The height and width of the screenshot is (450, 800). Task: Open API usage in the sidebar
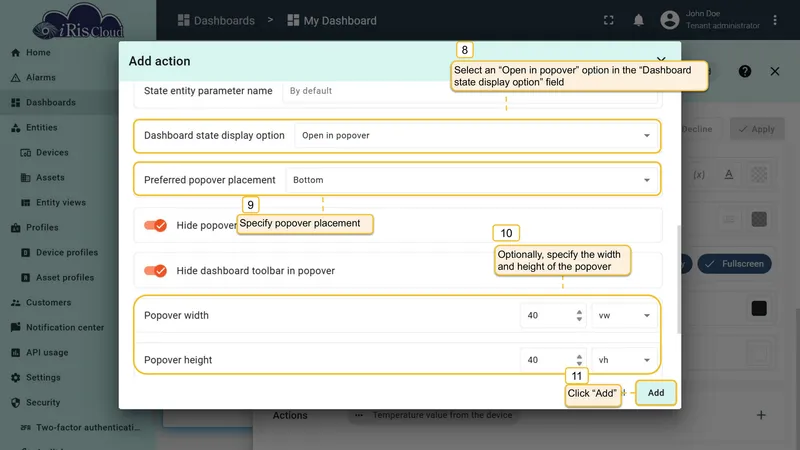pos(47,353)
